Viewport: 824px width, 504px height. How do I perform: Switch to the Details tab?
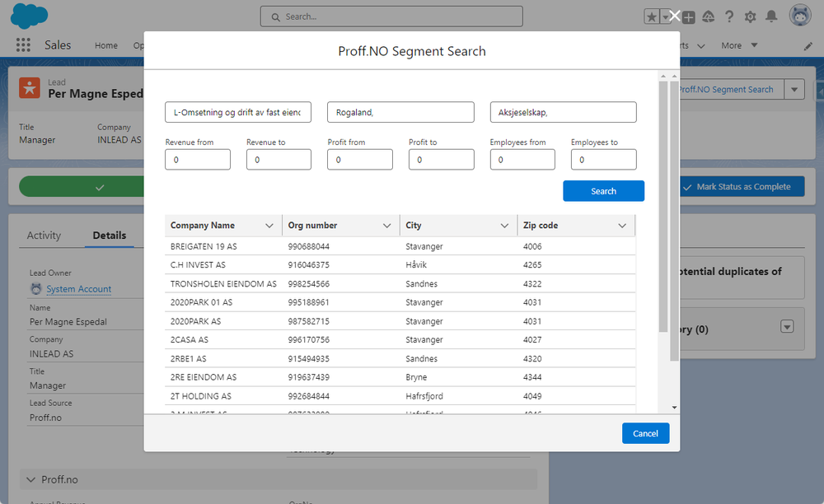(110, 236)
